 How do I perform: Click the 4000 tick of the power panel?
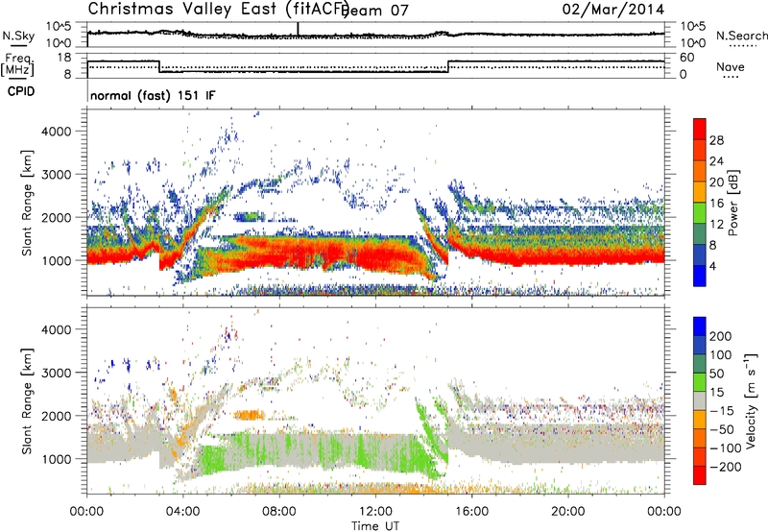tap(56, 132)
